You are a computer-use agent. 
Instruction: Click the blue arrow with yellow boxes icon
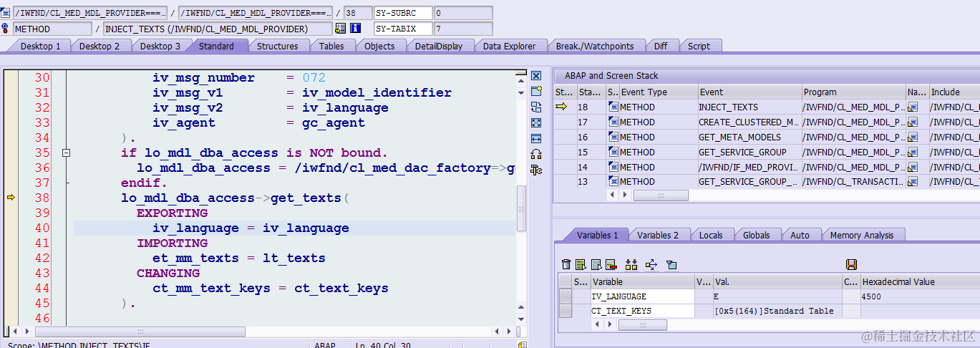pyautogui.click(x=651, y=265)
